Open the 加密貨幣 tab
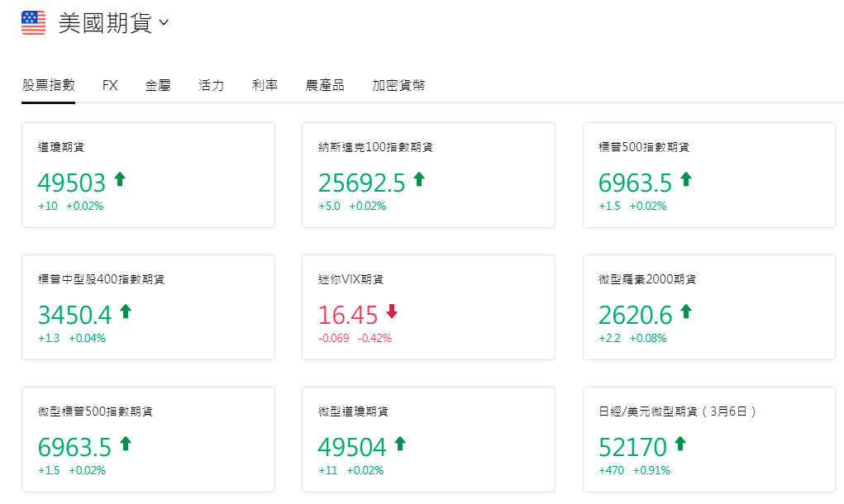 (x=398, y=84)
